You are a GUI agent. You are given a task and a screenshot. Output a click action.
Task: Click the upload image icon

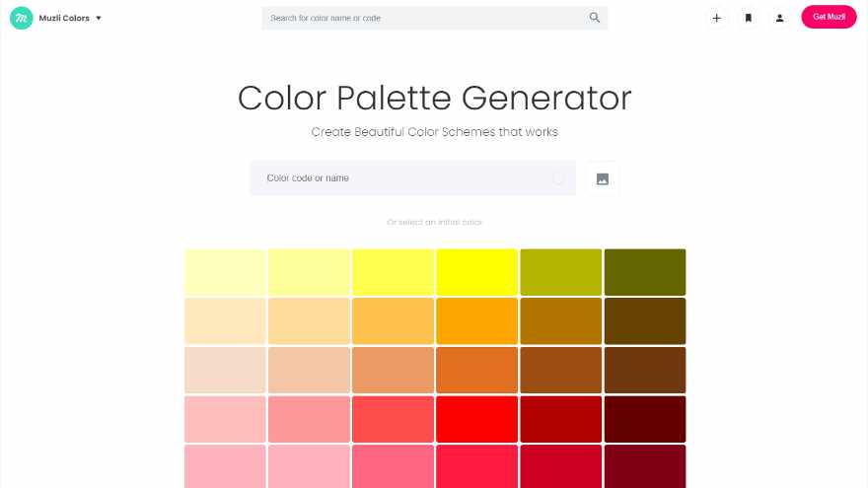(603, 178)
